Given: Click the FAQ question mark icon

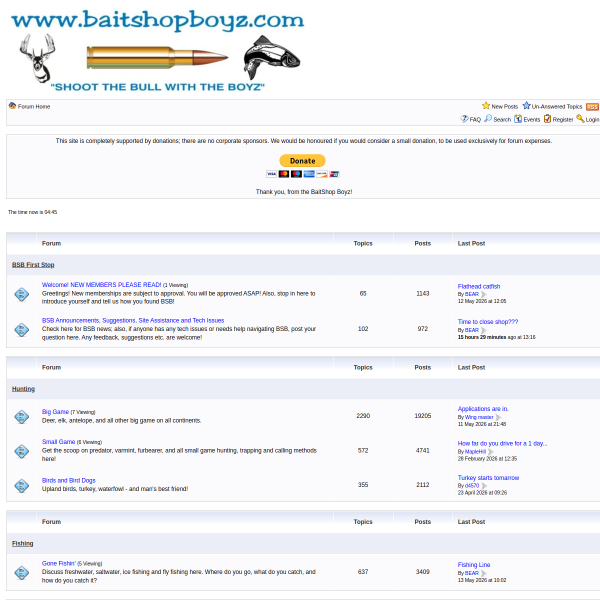Looking at the screenshot, I should click(x=464, y=119).
